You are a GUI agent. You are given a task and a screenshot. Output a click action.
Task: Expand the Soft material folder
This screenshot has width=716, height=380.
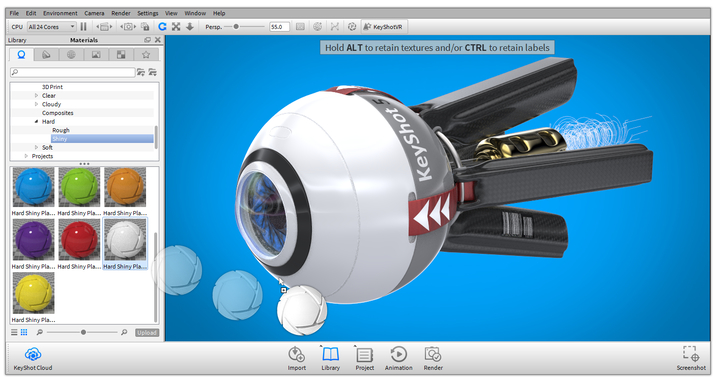coord(37,148)
